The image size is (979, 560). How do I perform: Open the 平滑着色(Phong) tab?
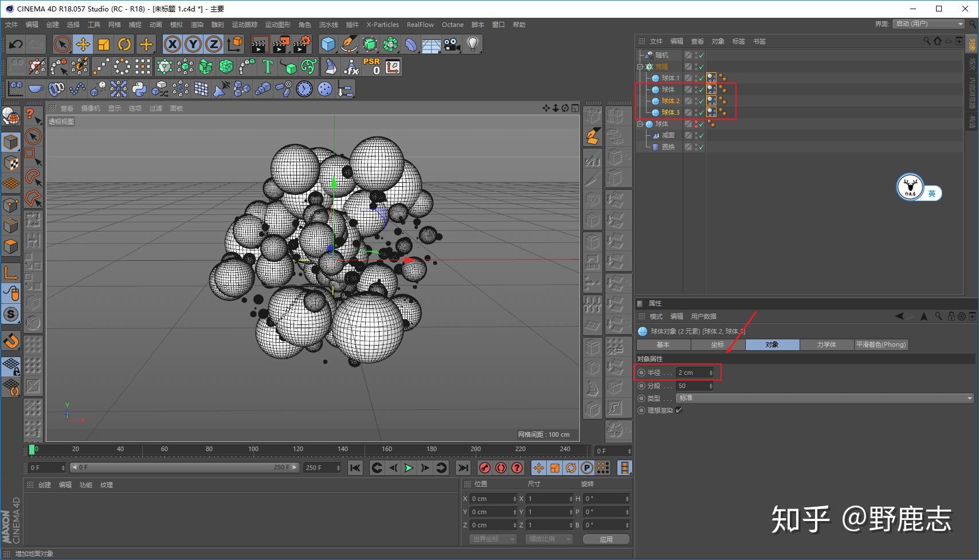881,344
